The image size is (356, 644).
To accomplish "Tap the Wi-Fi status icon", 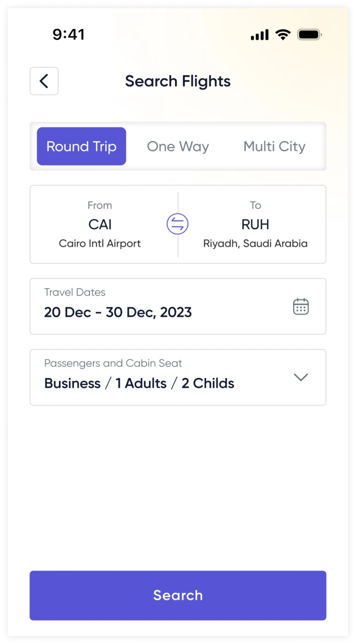I will click(x=283, y=35).
